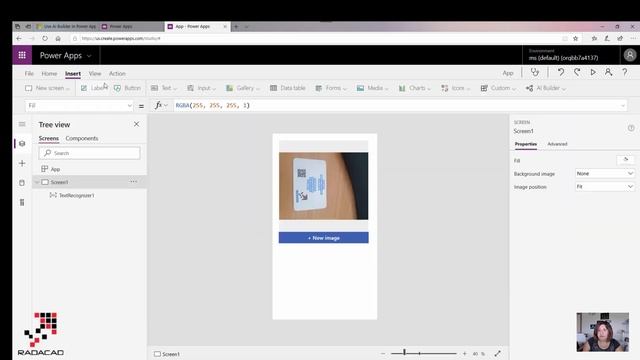Open the AI Builder dropdown

545,88
